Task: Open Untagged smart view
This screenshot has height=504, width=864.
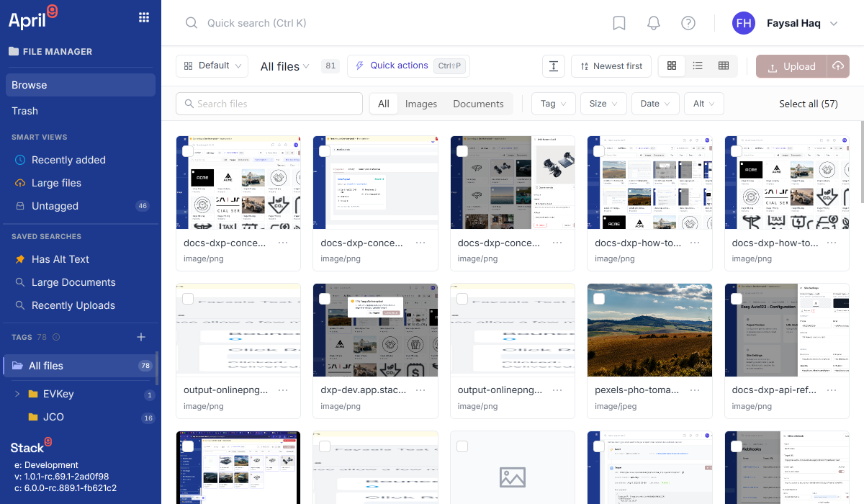Action: click(x=81, y=206)
